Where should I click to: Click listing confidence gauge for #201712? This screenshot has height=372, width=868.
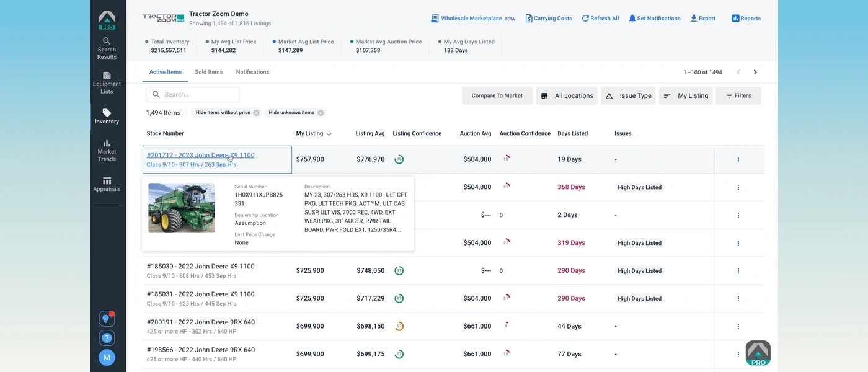point(399,159)
